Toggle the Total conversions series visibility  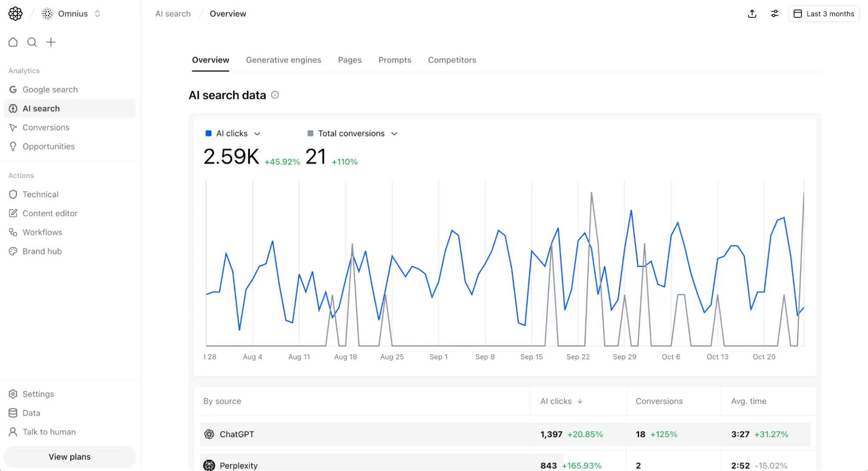(310, 133)
